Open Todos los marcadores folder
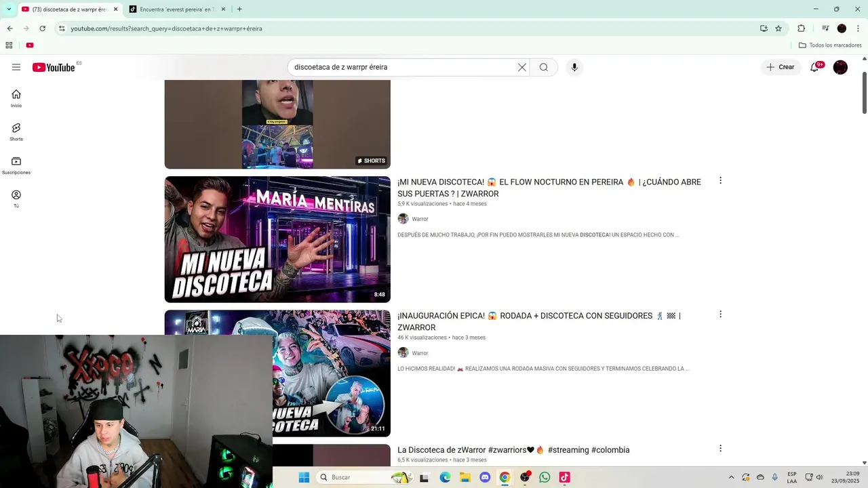This screenshot has width=868, height=488. point(830,45)
